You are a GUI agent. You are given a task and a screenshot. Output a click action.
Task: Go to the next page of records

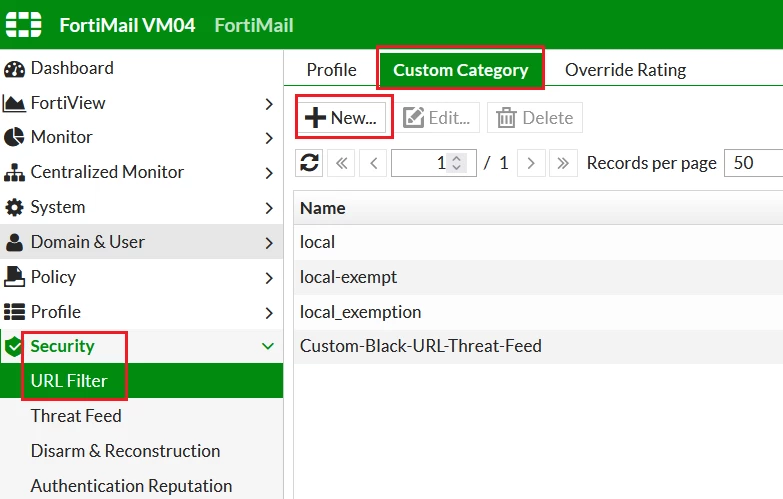pyautogui.click(x=531, y=163)
